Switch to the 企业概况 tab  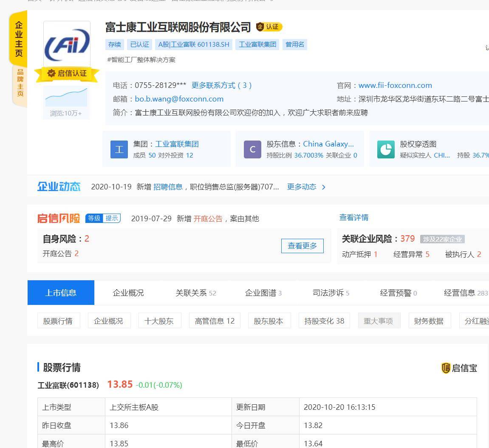click(128, 293)
